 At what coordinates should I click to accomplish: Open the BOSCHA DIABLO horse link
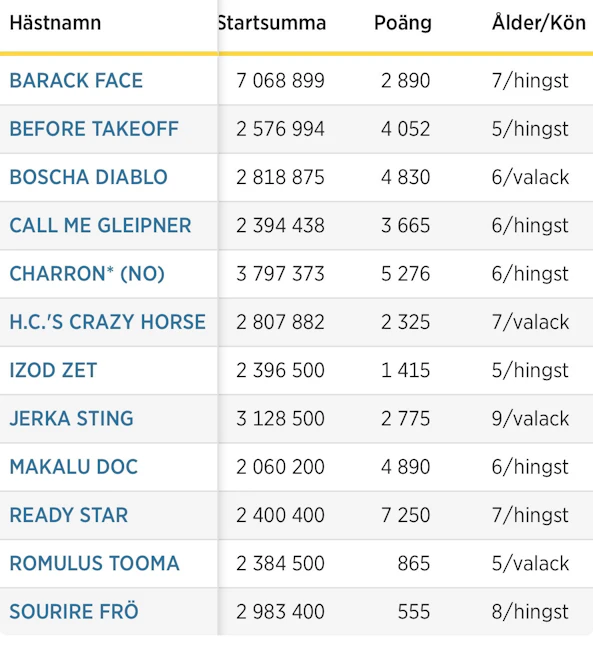pos(89,177)
